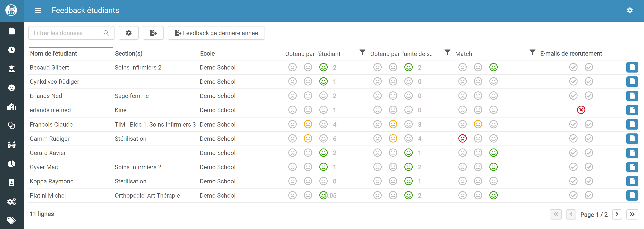Click Feedback de dernière année button
The height and width of the screenshot is (229, 644).
pyautogui.click(x=216, y=33)
